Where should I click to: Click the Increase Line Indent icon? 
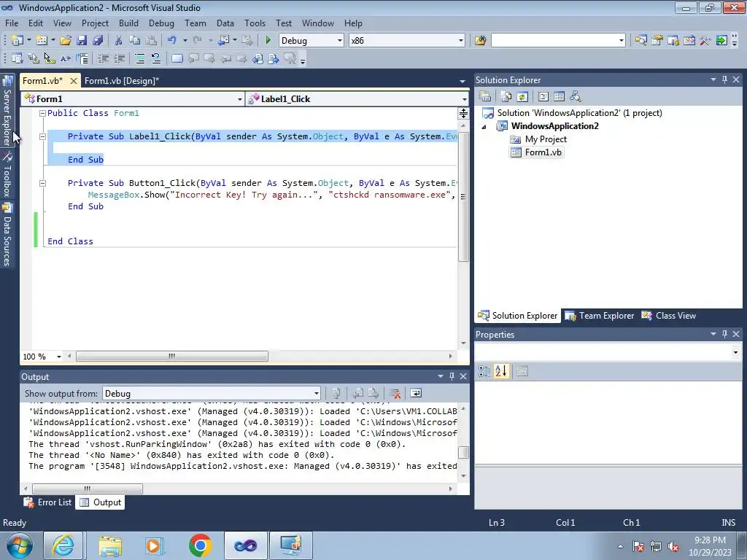click(119, 58)
